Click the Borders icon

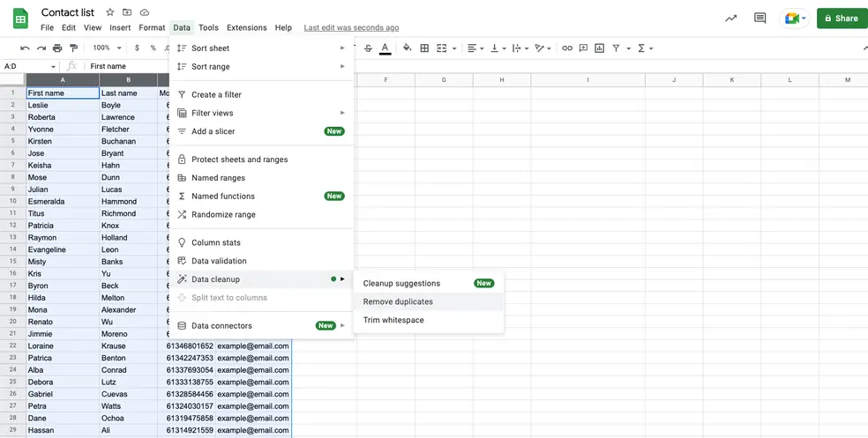(424, 48)
